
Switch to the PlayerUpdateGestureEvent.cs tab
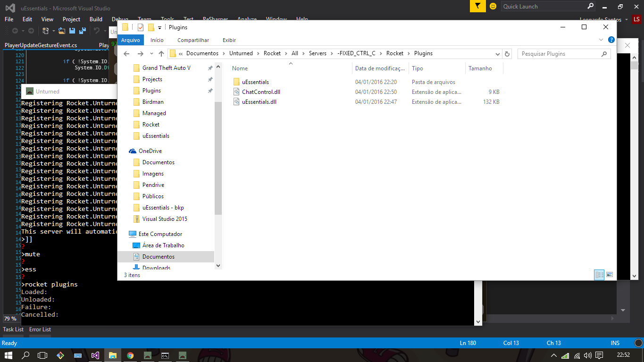point(41,45)
